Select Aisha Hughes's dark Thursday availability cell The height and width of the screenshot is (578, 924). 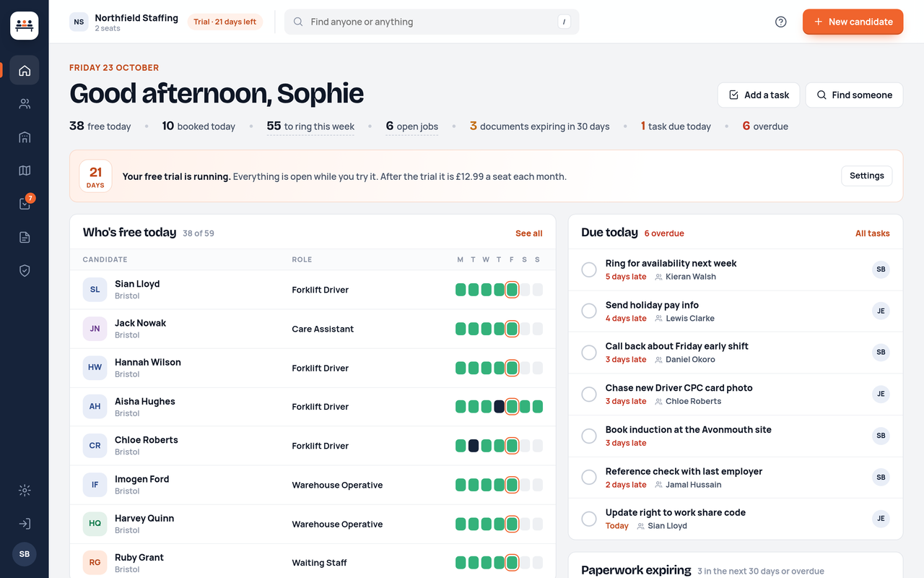[499, 407]
